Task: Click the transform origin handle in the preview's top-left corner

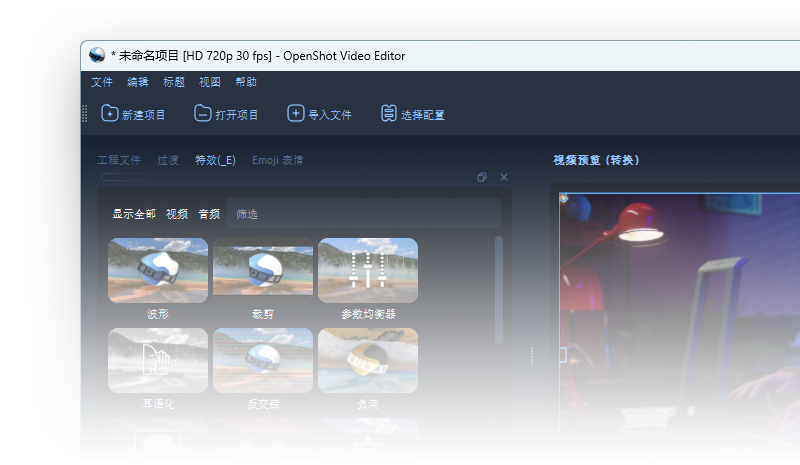Action: [x=563, y=198]
